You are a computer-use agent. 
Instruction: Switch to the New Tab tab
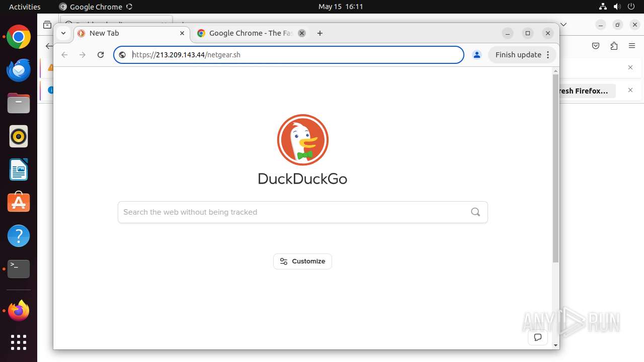point(132,33)
